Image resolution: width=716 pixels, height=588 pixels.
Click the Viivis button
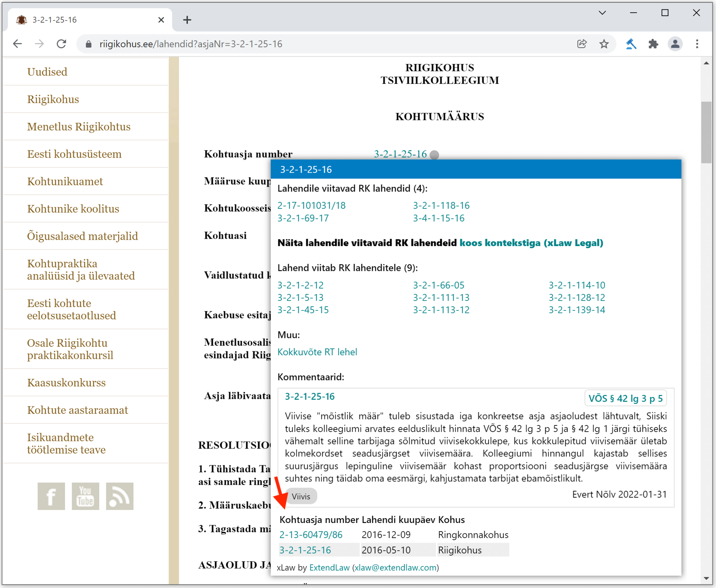(301, 496)
